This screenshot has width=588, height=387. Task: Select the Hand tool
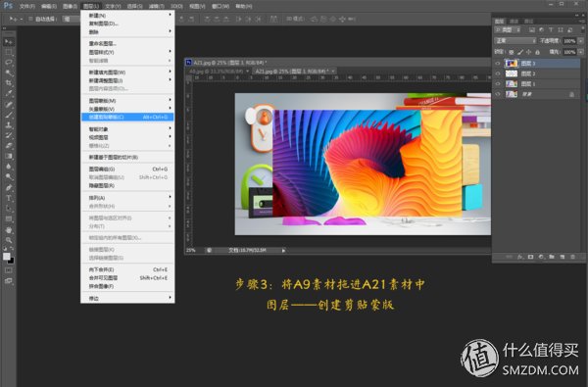[x=9, y=230]
